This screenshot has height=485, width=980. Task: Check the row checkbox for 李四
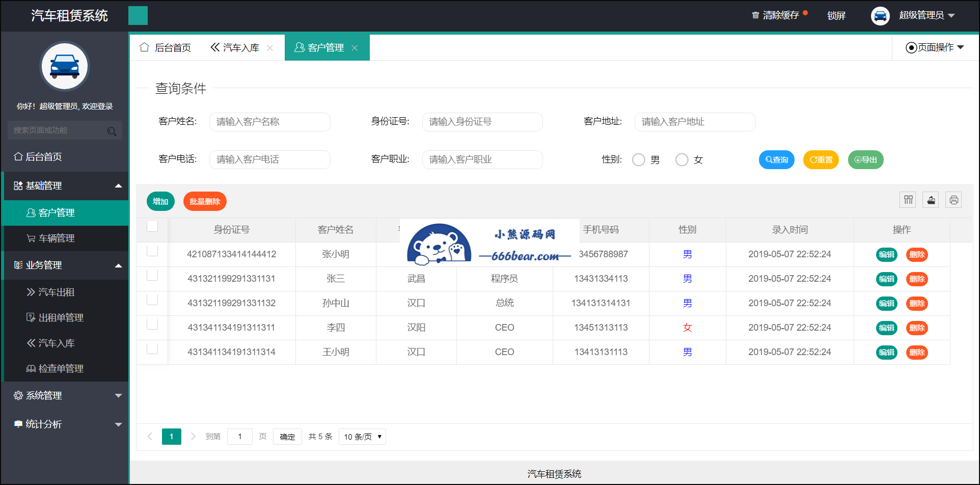[x=152, y=324]
